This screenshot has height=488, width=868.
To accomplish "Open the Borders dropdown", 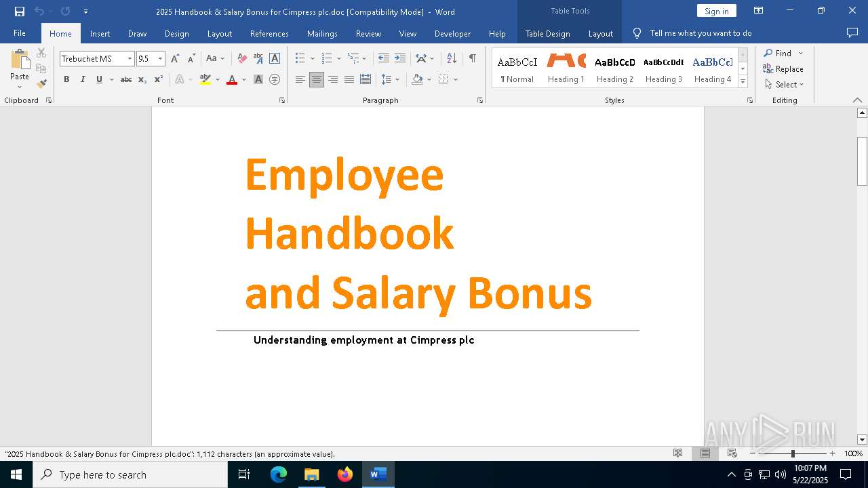I will [456, 79].
